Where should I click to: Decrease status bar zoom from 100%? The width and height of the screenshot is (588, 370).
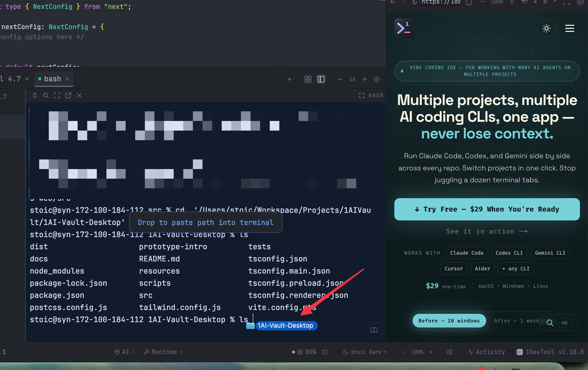point(403,352)
